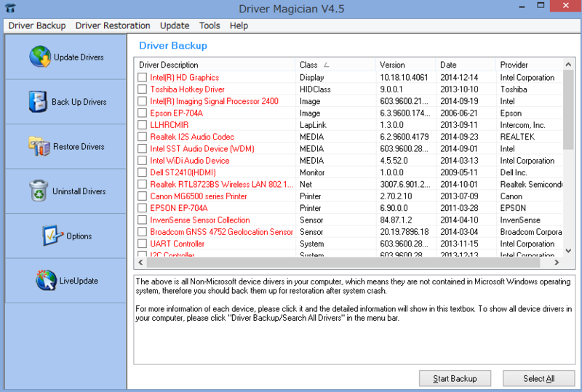Click the Uninstall Drivers recycle bin icon
This screenshot has width=582, height=392.
39,191
